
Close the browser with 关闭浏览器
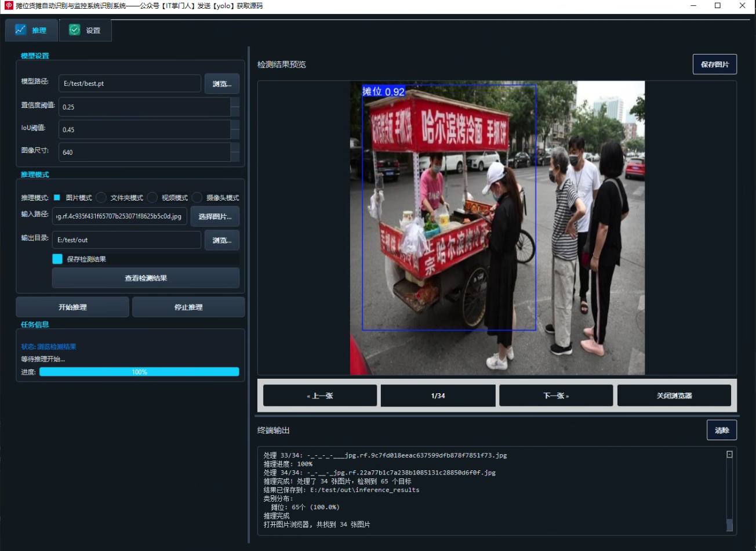click(x=674, y=396)
